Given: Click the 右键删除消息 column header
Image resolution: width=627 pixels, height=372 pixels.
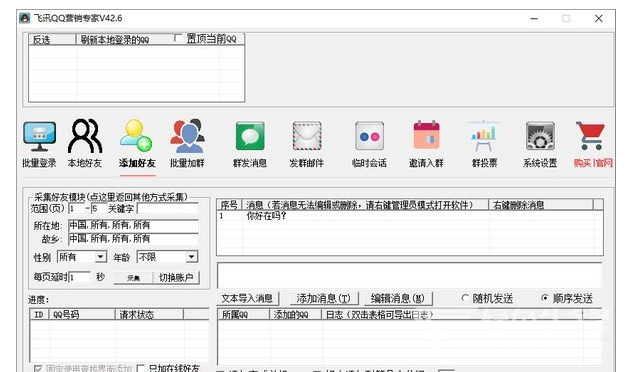Looking at the screenshot, I should tap(541, 205).
